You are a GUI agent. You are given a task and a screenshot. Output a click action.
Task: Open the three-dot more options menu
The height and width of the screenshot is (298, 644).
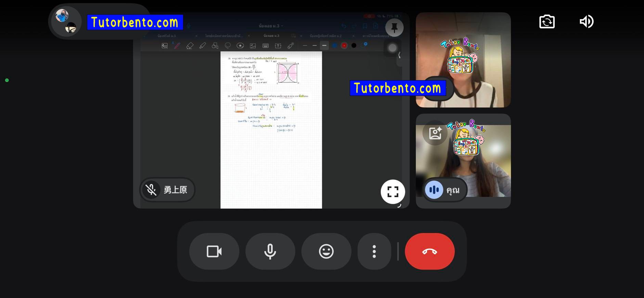(374, 251)
